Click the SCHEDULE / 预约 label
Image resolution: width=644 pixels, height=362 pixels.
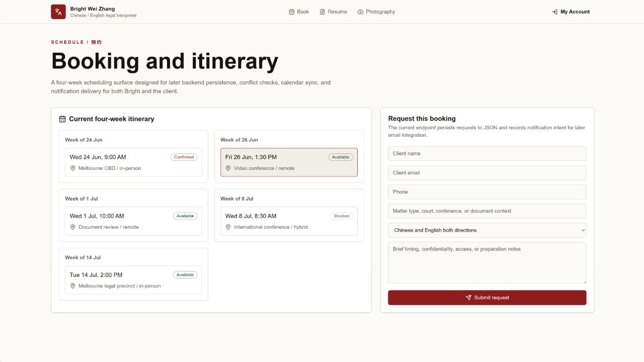coord(76,42)
